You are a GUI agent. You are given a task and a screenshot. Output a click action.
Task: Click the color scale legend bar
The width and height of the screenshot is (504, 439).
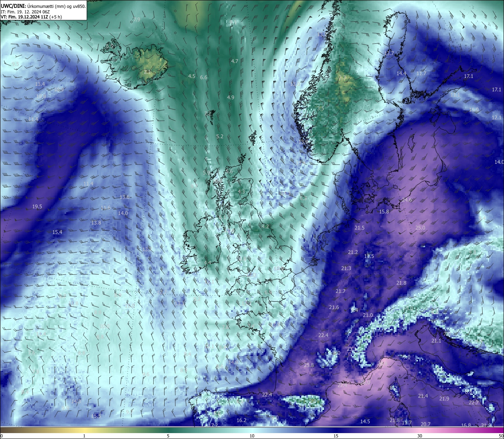252,430
